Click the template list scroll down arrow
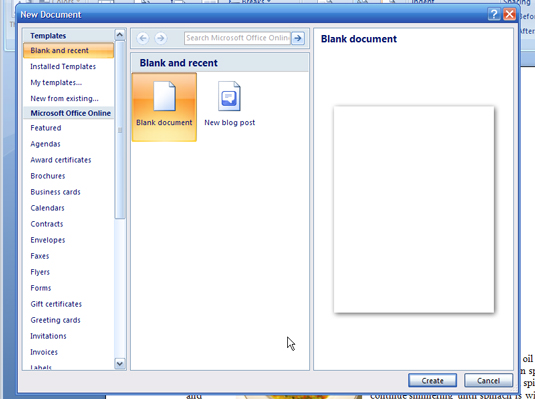Image resolution: width=535 pixels, height=399 pixels. click(x=120, y=364)
